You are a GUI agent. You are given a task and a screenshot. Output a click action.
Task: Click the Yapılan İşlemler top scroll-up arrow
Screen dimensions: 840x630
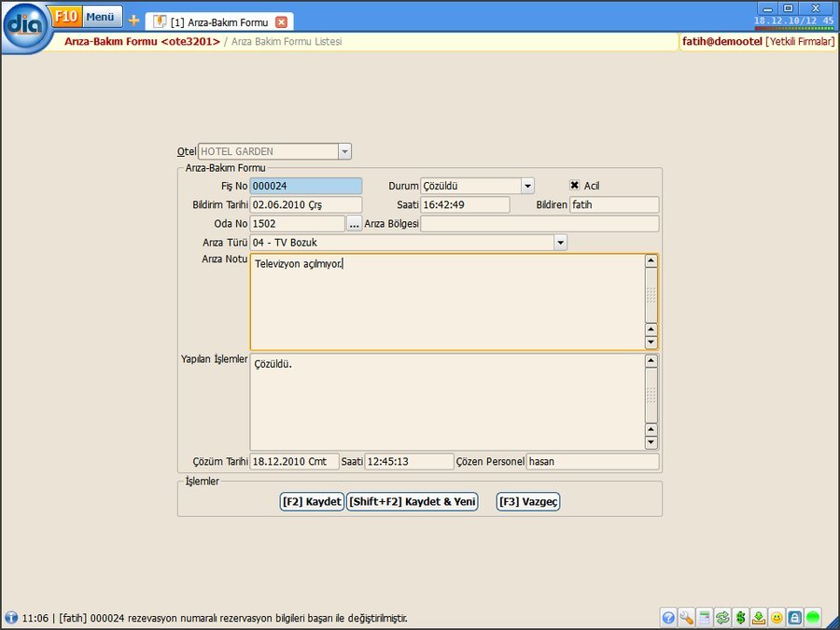651,360
